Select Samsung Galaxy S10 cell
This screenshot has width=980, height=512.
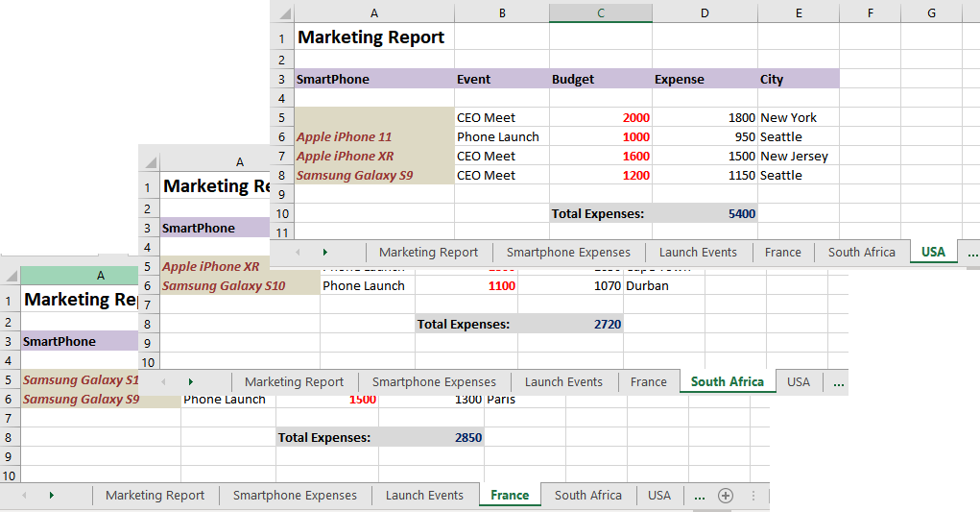point(240,285)
